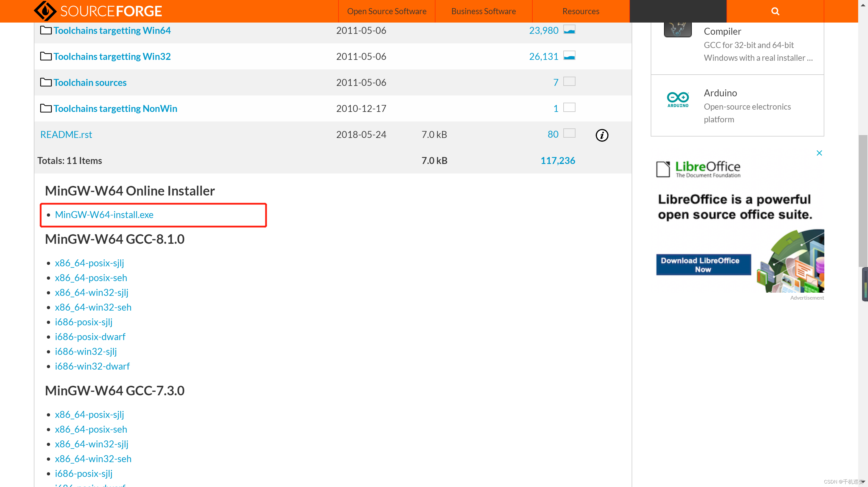The width and height of the screenshot is (868, 487).
Task: Download GCC-8.1.0 x86_64-posix-sjlj
Action: pyautogui.click(x=89, y=263)
